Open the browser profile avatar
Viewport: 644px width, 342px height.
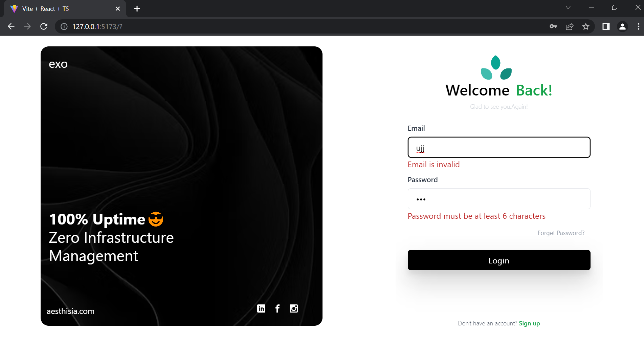click(x=622, y=26)
